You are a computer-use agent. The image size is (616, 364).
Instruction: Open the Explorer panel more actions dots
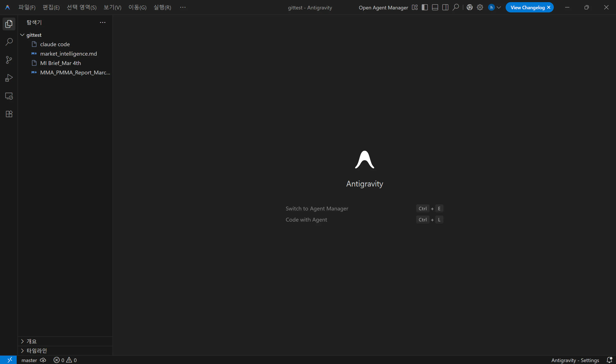102,23
